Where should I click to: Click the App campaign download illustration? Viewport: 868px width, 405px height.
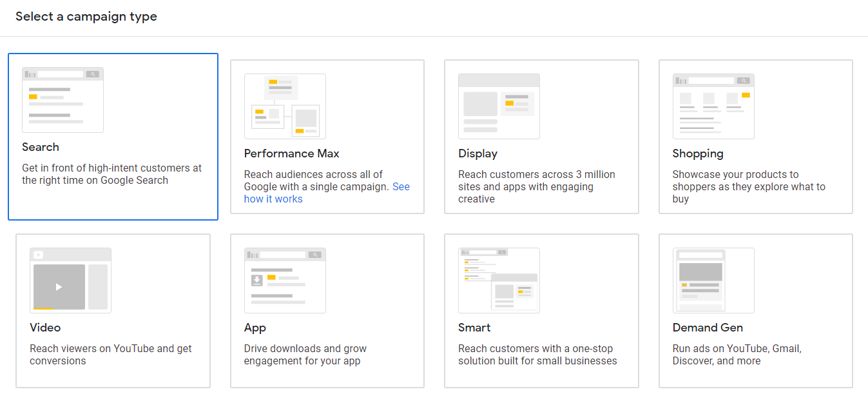(x=285, y=281)
